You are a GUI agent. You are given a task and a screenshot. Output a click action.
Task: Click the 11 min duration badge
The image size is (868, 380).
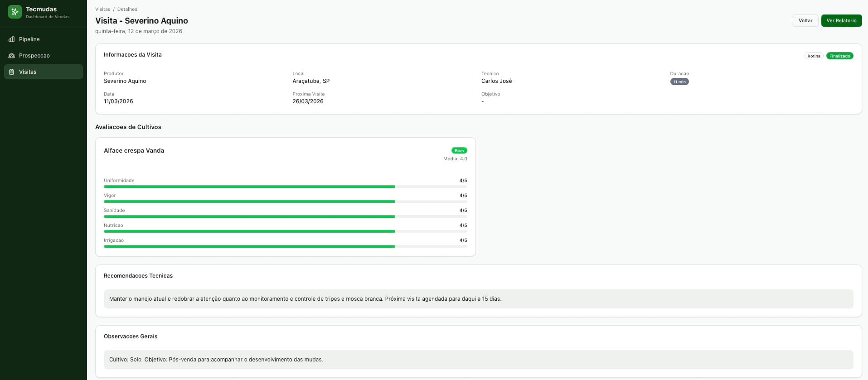(x=679, y=82)
